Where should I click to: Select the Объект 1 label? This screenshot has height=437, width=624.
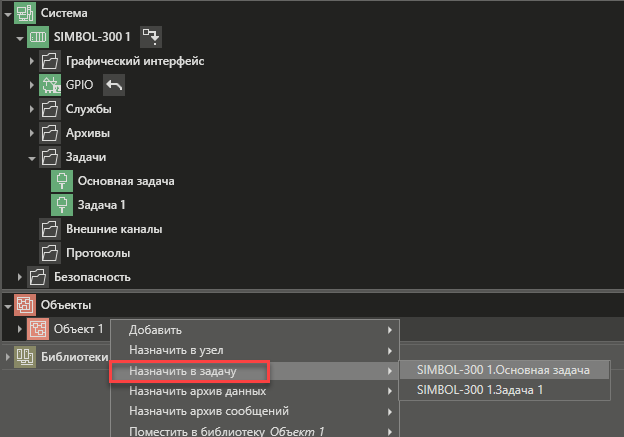78,329
